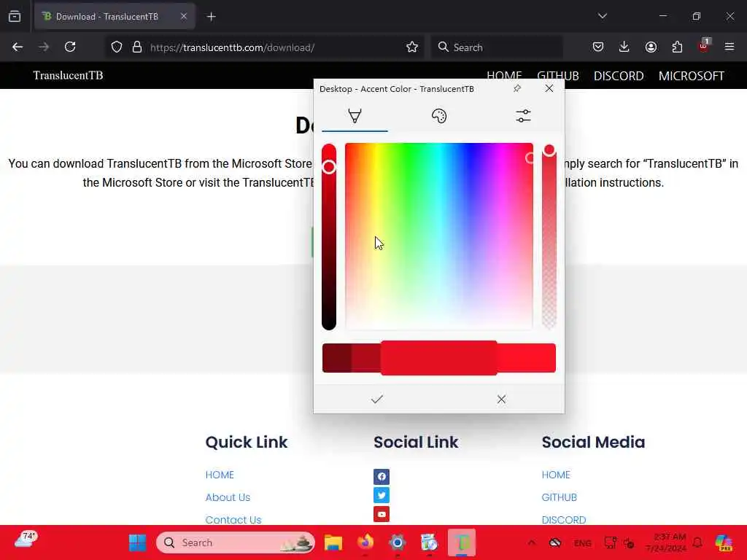This screenshot has width=747, height=560.
Task: Click the browser Search field
Action: [x=497, y=47]
